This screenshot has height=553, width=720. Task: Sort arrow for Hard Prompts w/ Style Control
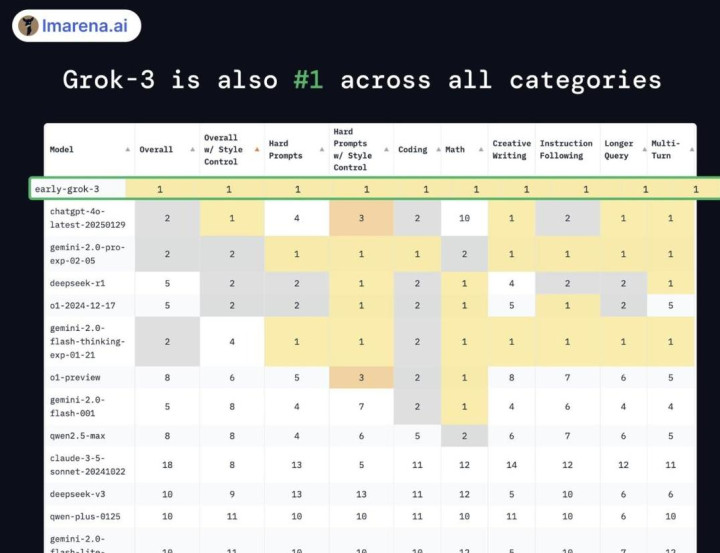[x=387, y=149]
